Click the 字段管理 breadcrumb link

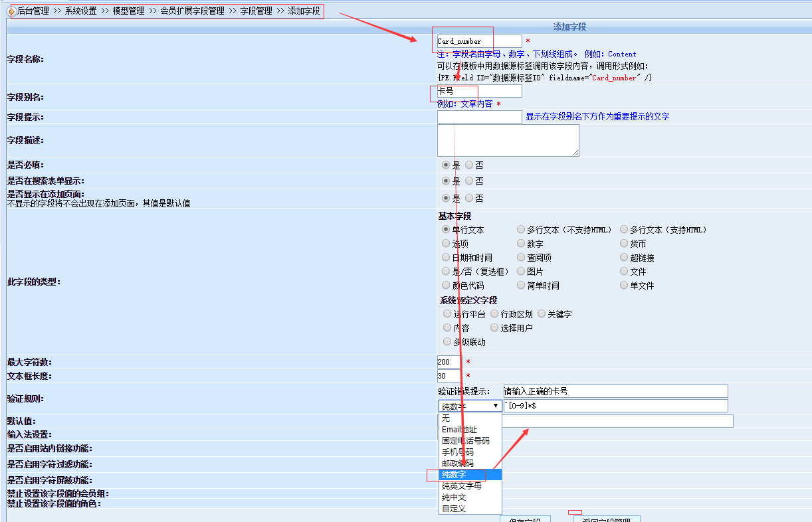pos(256,11)
